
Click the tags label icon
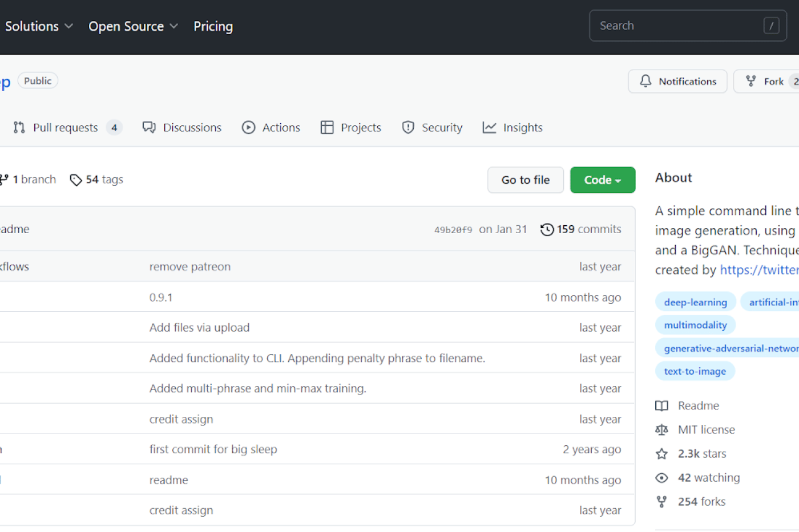click(75, 180)
